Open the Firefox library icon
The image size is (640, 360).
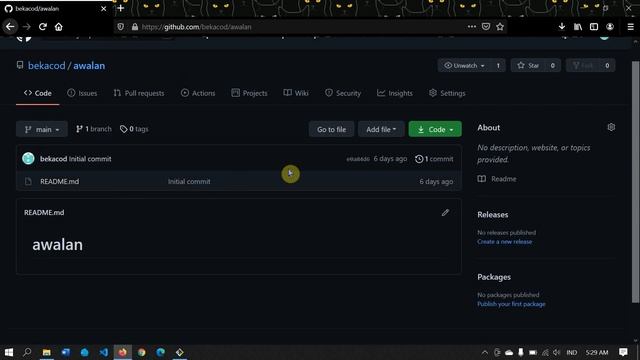578,27
